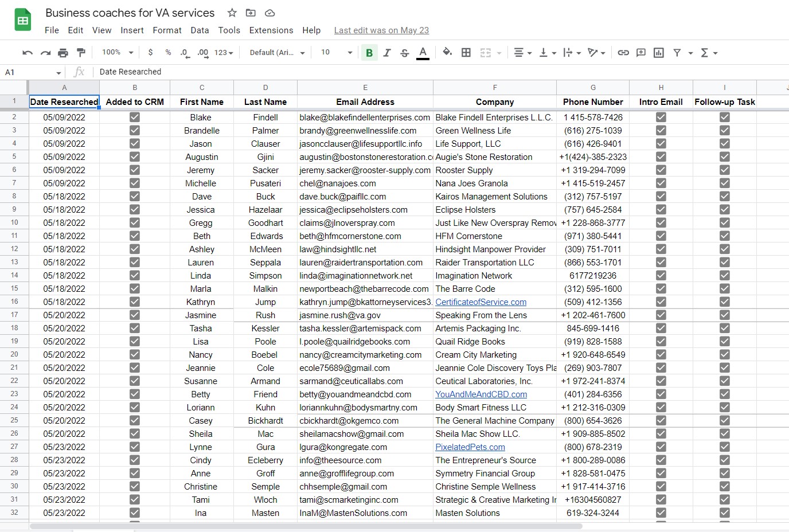789x532 pixels.
Task: Open the zoom 100% dropdown
Action: (x=118, y=52)
